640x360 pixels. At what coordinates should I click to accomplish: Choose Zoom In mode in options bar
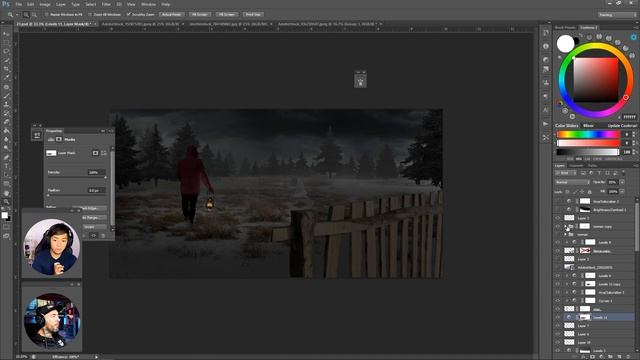26,15
